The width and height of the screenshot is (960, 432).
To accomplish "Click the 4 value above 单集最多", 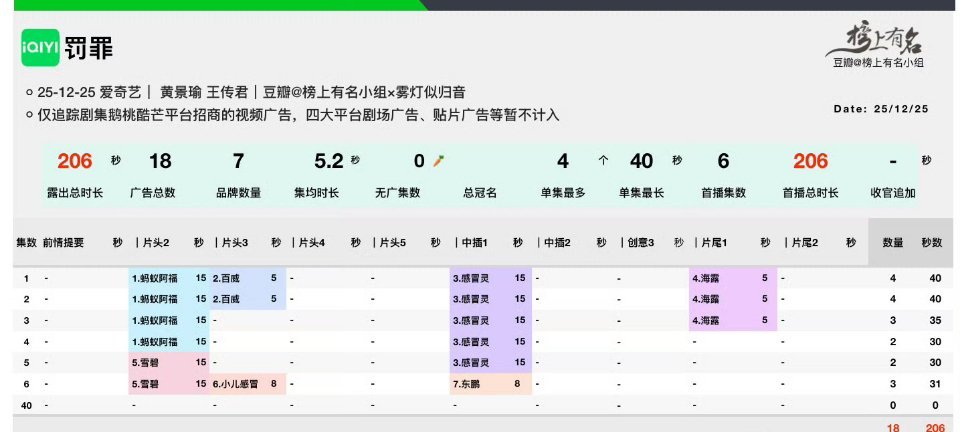I will pyautogui.click(x=563, y=161).
